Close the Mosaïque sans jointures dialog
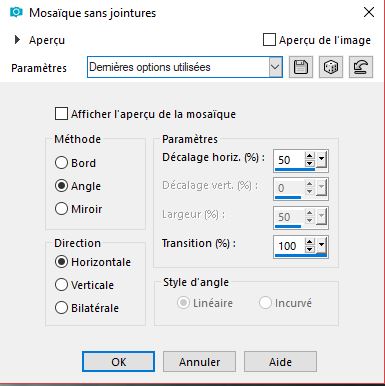385x386 pixels. click(x=369, y=13)
